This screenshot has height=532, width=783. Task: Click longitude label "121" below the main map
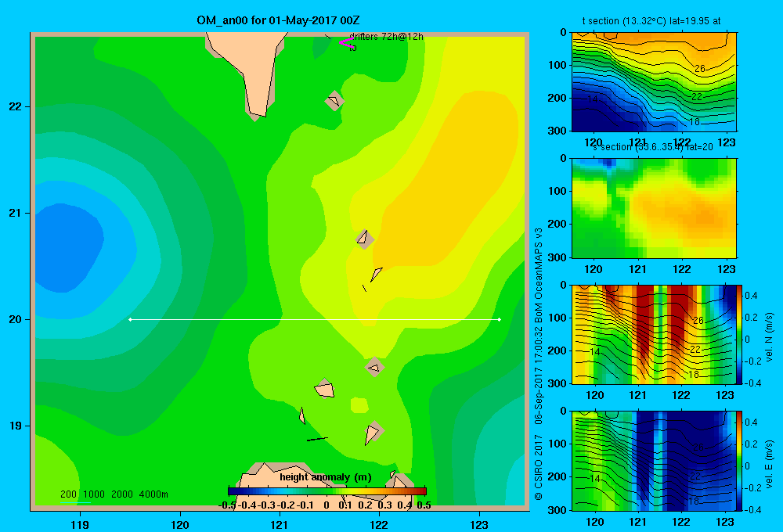280,524
